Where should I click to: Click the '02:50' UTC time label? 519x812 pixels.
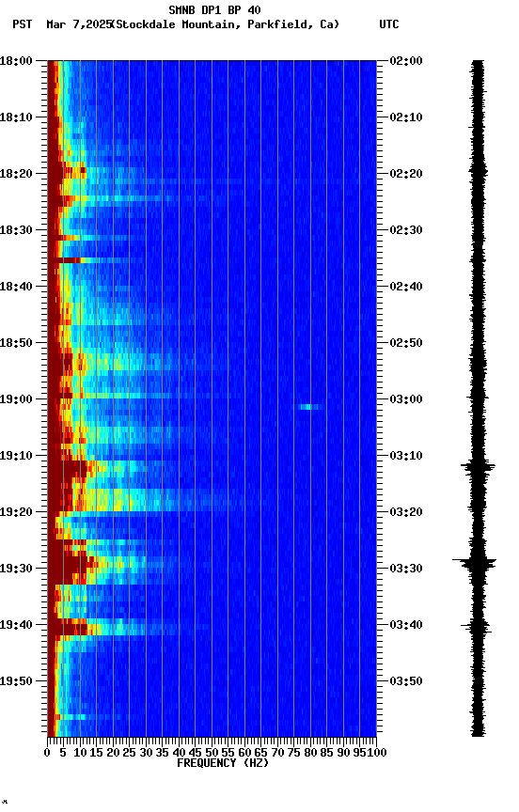tap(406, 343)
